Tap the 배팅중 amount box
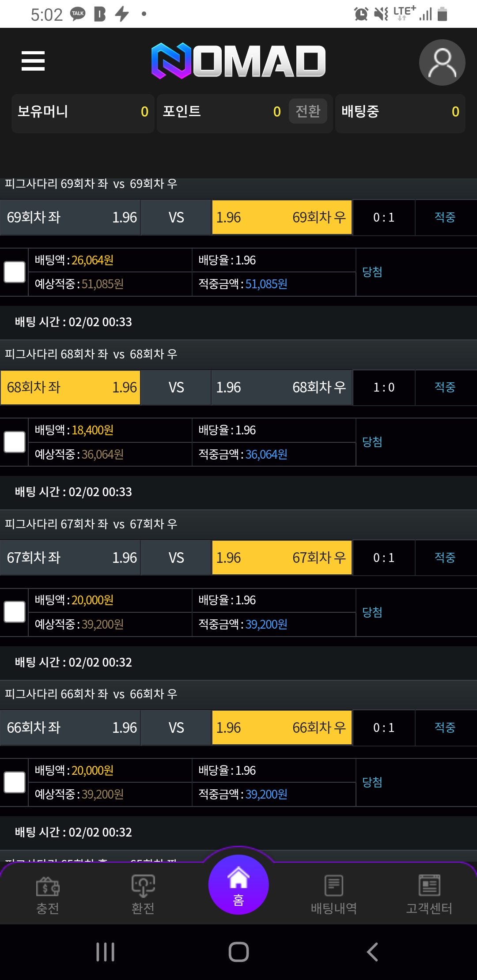Image resolution: width=477 pixels, height=980 pixels. pos(400,112)
